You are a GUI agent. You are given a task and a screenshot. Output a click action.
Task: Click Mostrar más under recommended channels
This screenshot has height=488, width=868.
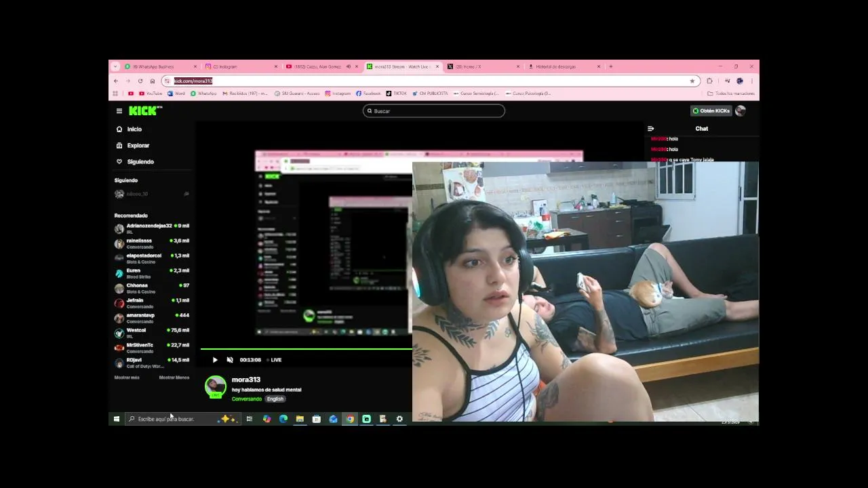tap(127, 378)
